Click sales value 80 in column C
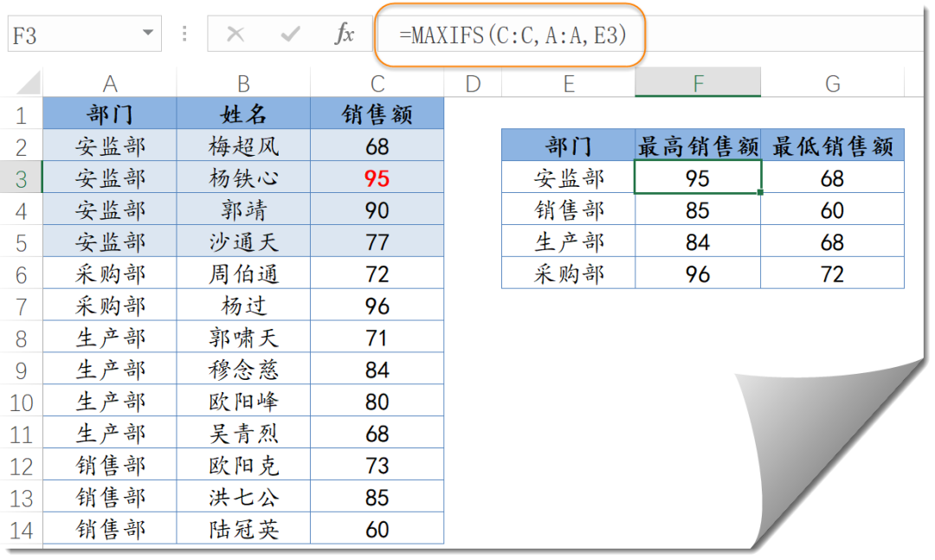The height and width of the screenshot is (560, 935). pyautogui.click(x=377, y=402)
